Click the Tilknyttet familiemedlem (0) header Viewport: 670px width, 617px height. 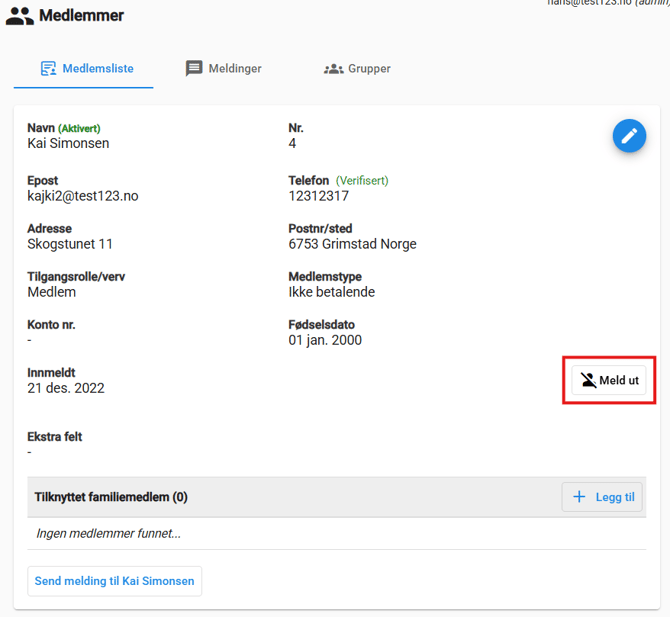(111, 497)
